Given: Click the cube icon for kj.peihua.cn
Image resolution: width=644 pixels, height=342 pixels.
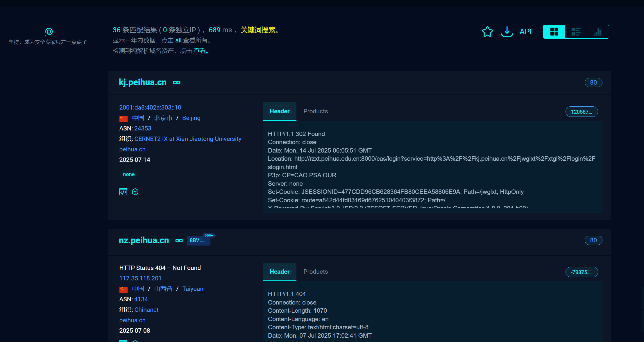Looking at the screenshot, I should coord(135,192).
